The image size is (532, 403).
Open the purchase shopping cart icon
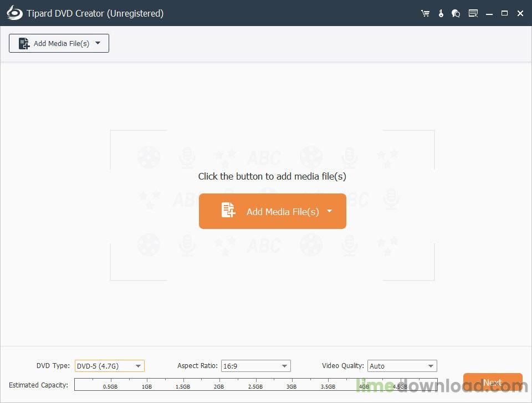(425, 13)
